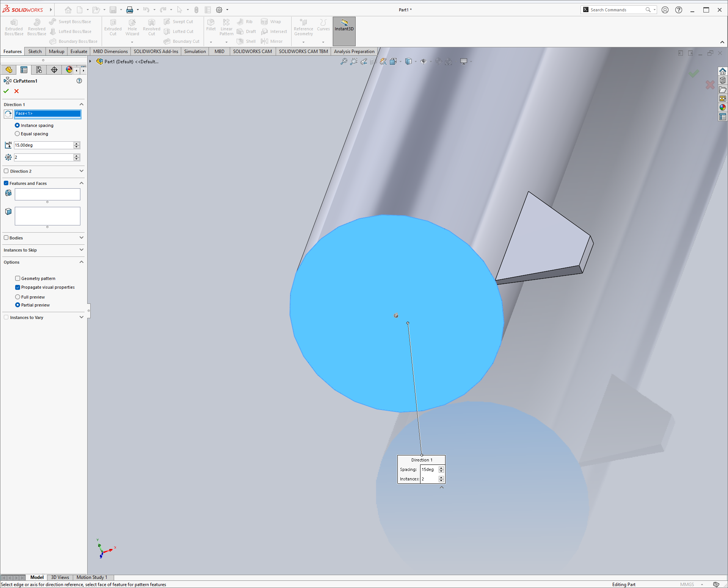This screenshot has width=728, height=588.
Task: Open PropertyManager tab icon
Action: pos(24,70)
